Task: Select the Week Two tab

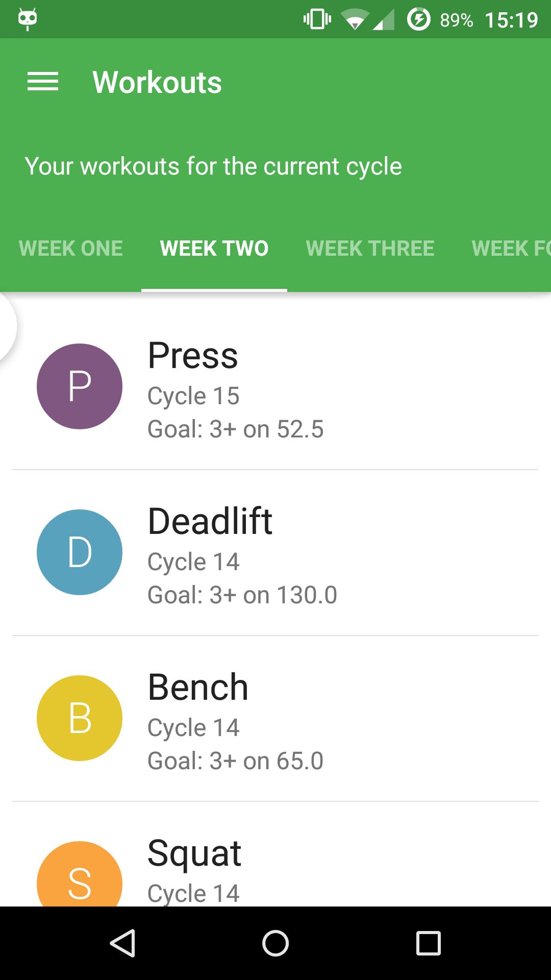Action: (x=214, y=249)
